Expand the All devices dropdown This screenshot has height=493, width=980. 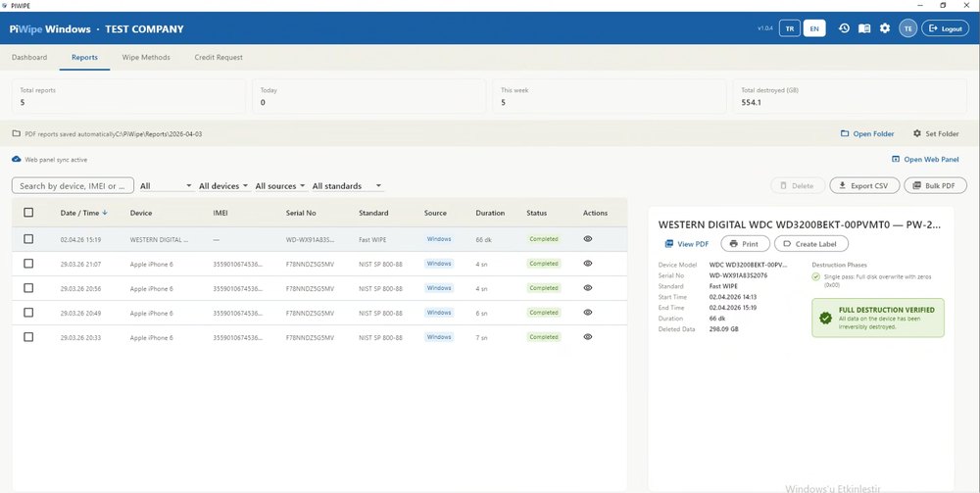tap(223, 185)
